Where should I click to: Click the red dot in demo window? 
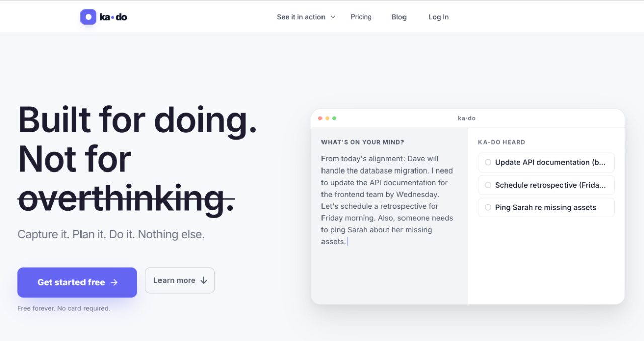coord(320,118)
